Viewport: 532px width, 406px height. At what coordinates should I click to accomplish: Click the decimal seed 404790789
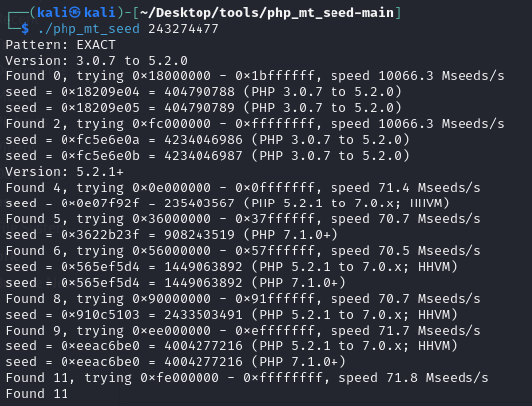[199, 108]
